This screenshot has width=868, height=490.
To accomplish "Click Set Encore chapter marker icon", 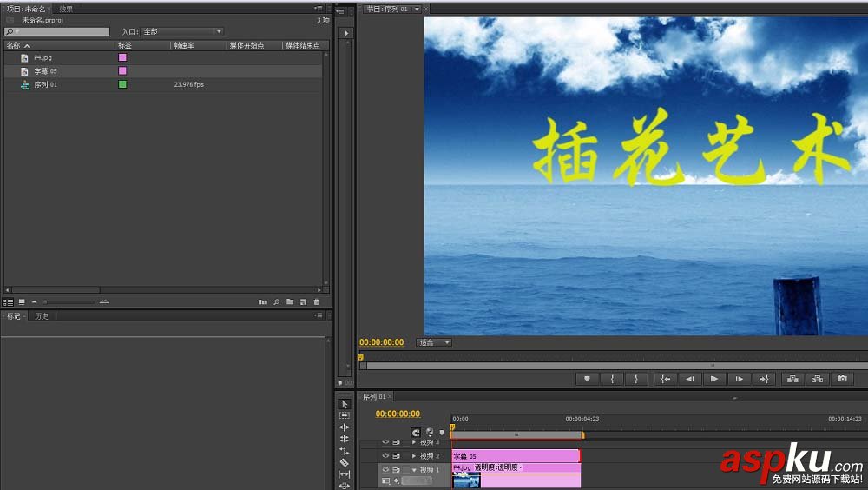I will click(430, 433).
